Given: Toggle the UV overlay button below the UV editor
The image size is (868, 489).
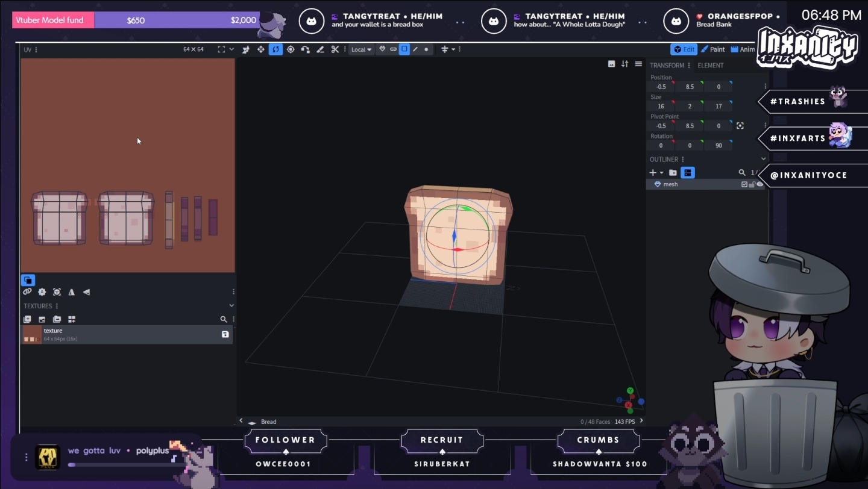Looking at the screenshot, I should click(28, 280).
